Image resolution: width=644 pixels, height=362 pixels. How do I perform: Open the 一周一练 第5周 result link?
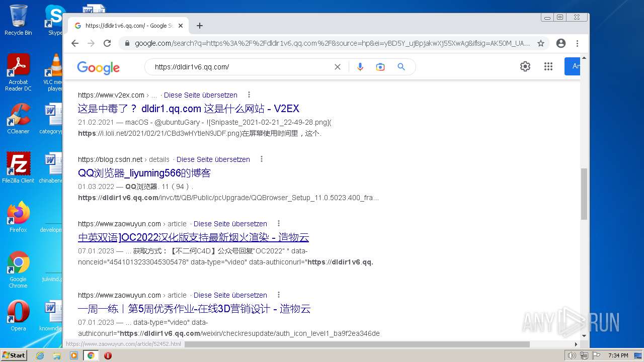pos(194,309)
